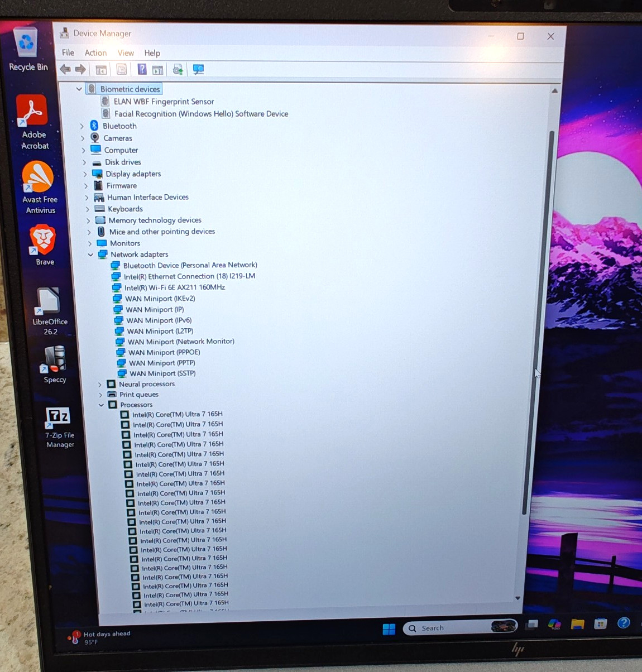Expand the Monitors chevron
Screen dimensions: 642x672
coord(90,243)
